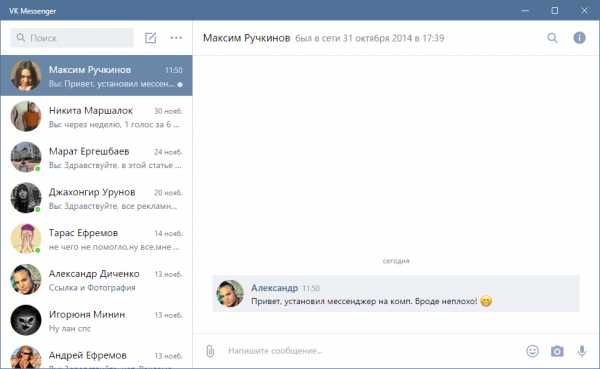Open conversation with Никита Маршалок
The height and width of the screenshot is (369, 600).
click(96, 116)
